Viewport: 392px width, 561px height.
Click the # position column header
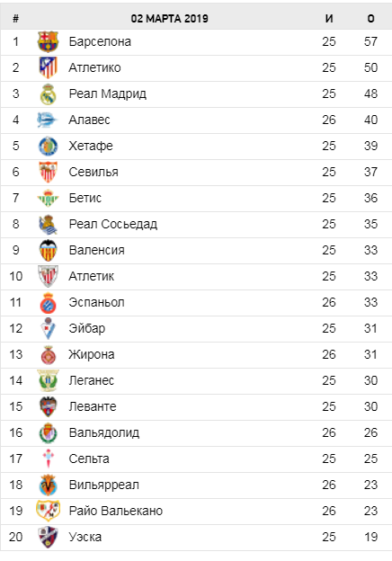16,19
